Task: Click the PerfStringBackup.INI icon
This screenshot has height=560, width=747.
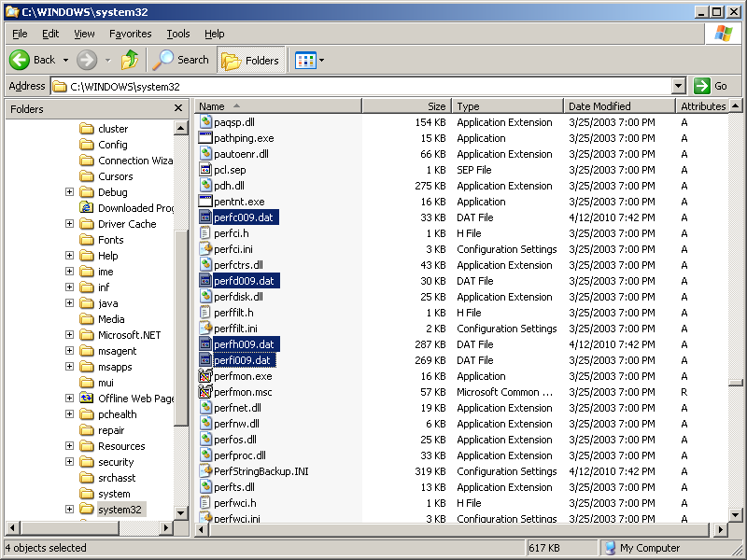Action: tap(205, 471)
